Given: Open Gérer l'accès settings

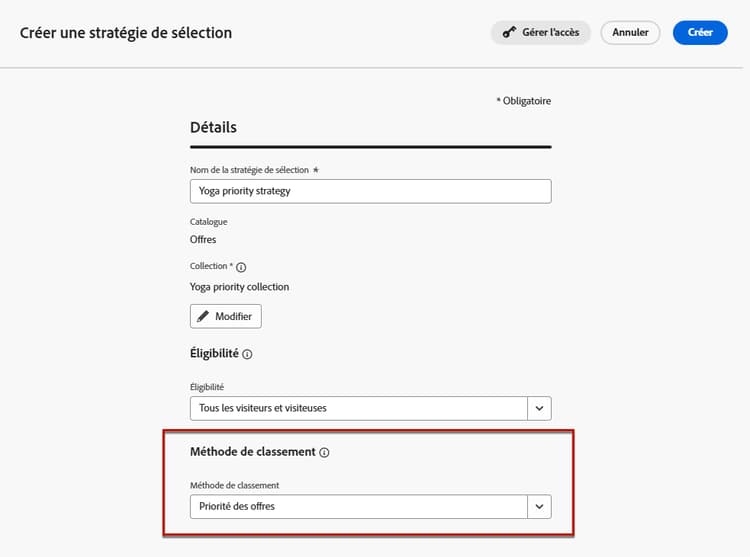Looking at the screenshot, I should (x=541, y=33).
